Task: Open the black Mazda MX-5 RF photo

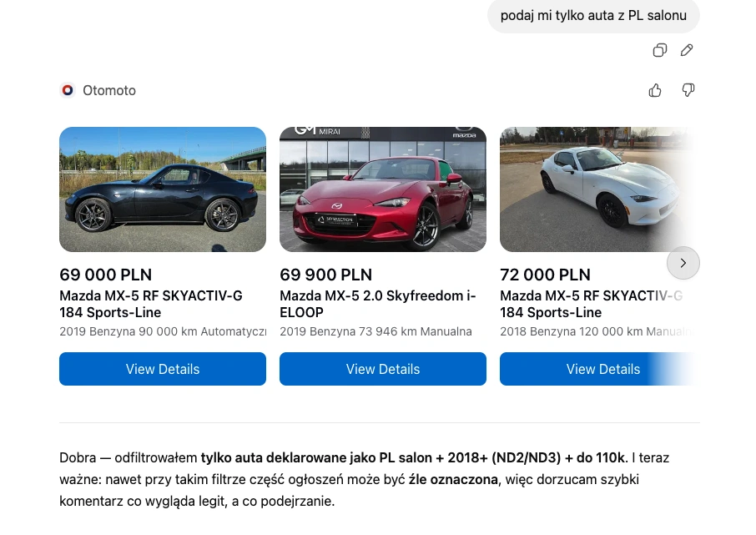Action: tap(163, 189)
